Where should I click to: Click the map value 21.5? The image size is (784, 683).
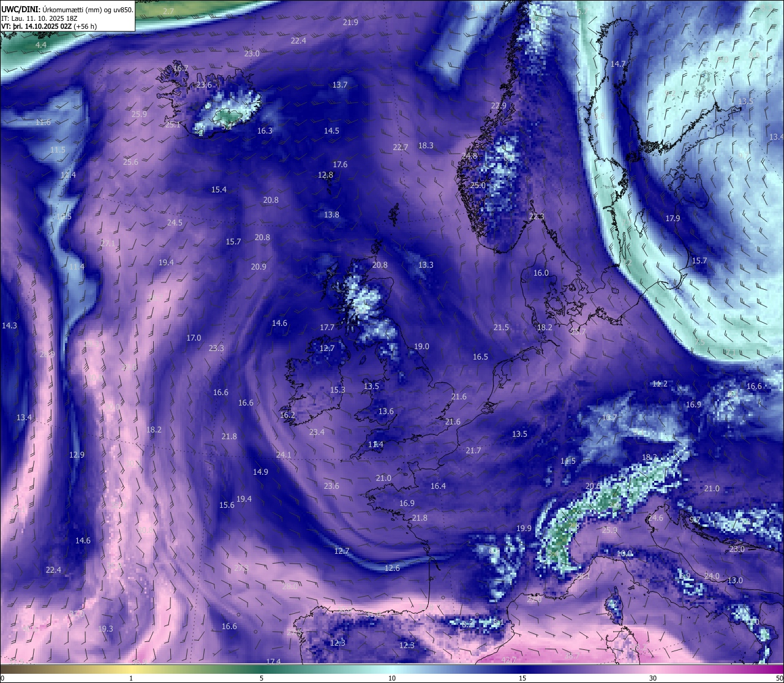(501, 328)
